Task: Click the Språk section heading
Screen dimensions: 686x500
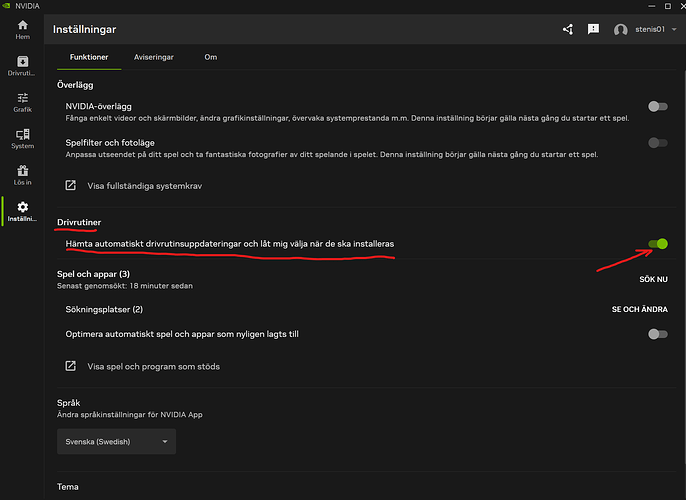Action: coord(68,403)
